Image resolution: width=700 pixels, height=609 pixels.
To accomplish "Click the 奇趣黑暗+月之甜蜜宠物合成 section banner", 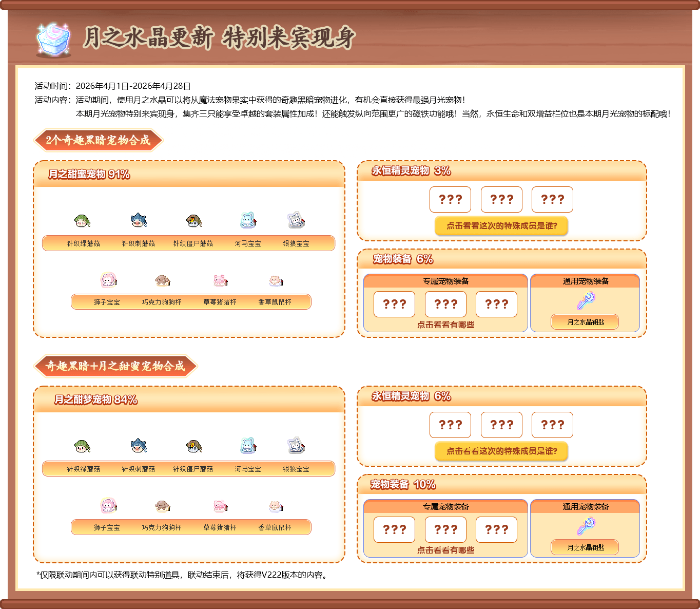I will click(115, 366).
